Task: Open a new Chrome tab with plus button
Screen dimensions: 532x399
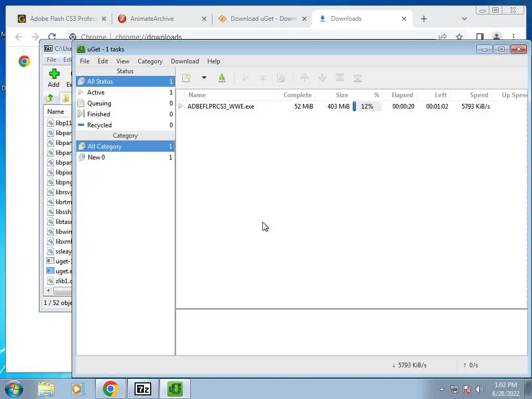Action: point(424,19)
